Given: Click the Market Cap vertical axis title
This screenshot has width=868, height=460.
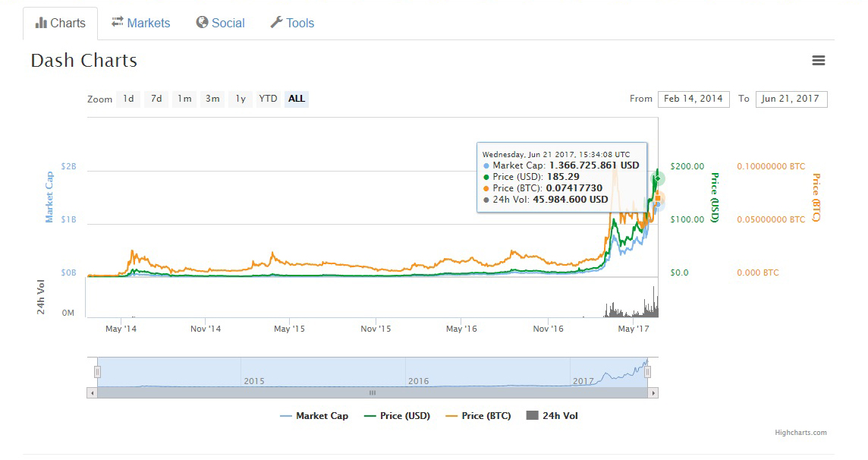Looking at the screenshot, I should 49,197.
